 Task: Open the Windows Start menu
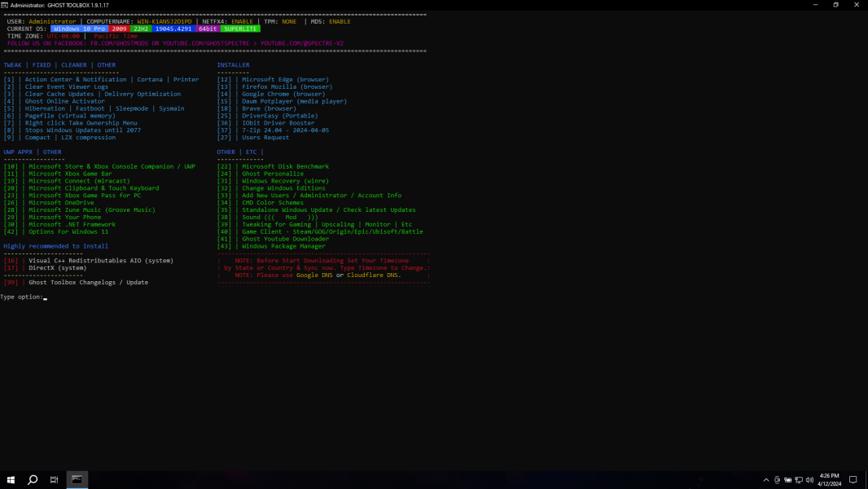11,479
